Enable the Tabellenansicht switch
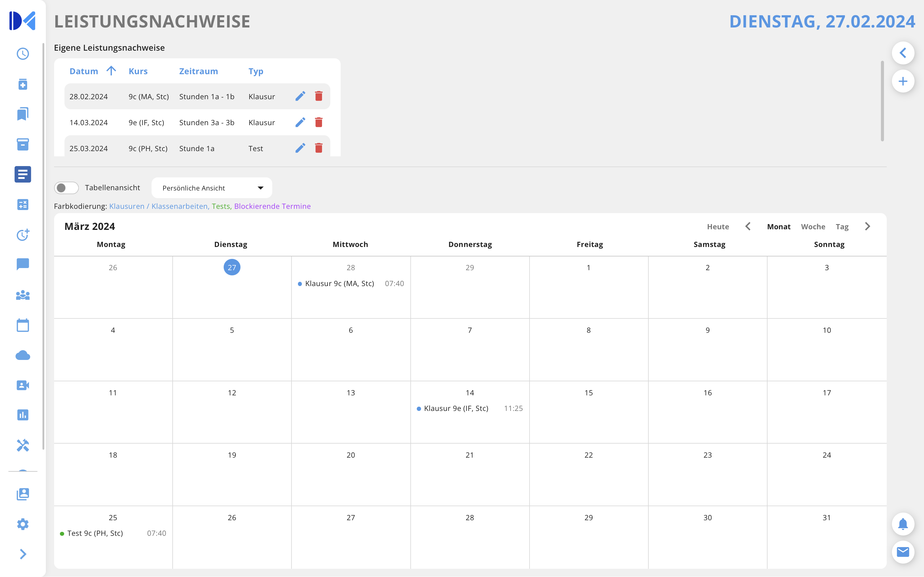924x577 pixels. tap(66, 188)
